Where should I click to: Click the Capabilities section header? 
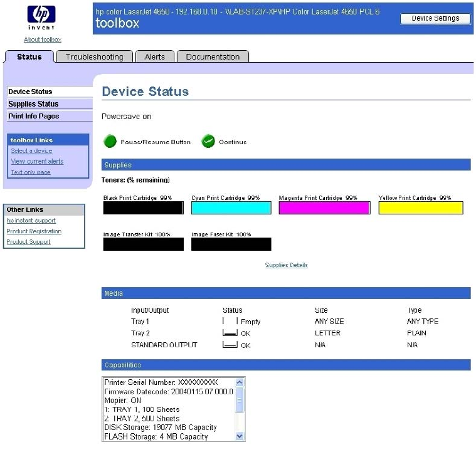pyautogui.click(x=286, y=365)
